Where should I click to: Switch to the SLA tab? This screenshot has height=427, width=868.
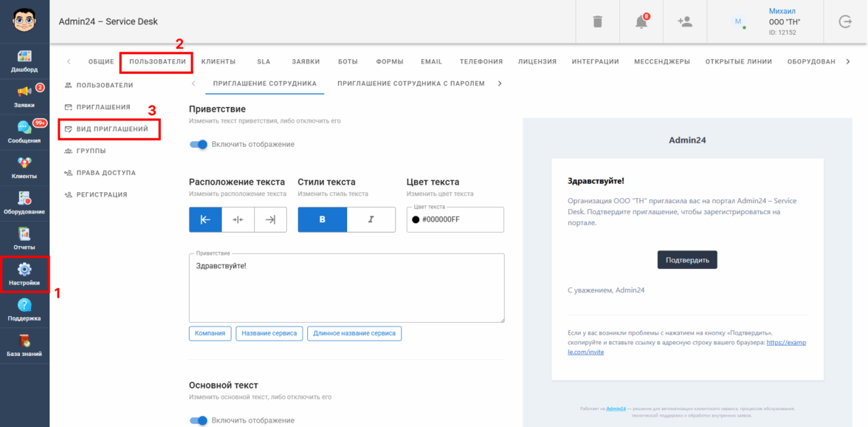click(263, 61)
